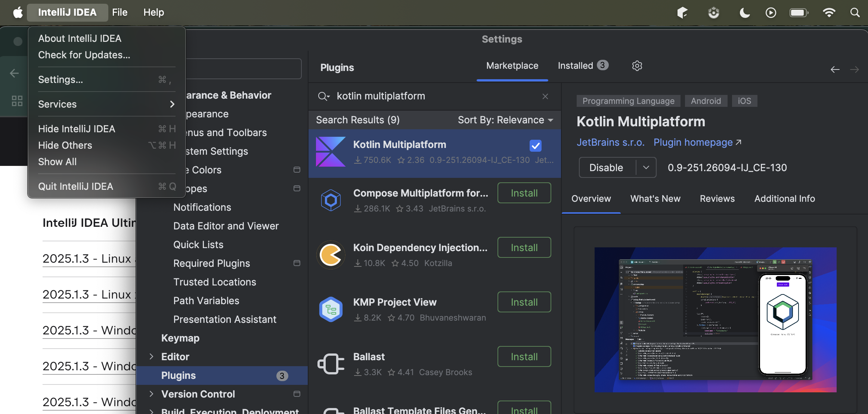Image resolution: width=868 pixels, height=414 pixels.
Task: Open the Overview tab
Action: coord(591,199)
